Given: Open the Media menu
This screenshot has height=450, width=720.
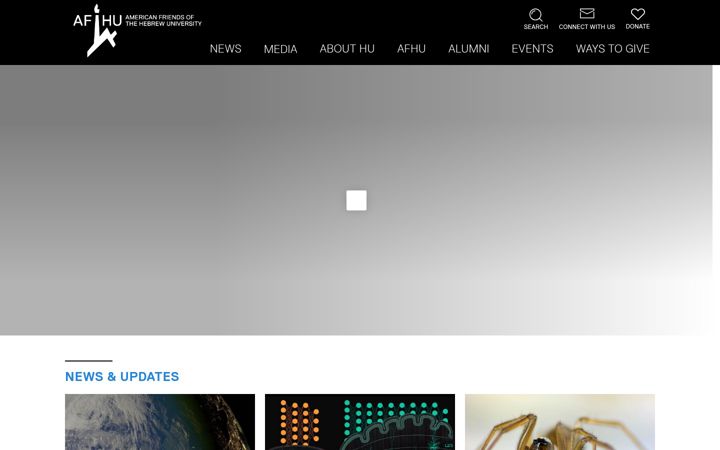Looking at the screenshot, I should (x=281, y=49).
